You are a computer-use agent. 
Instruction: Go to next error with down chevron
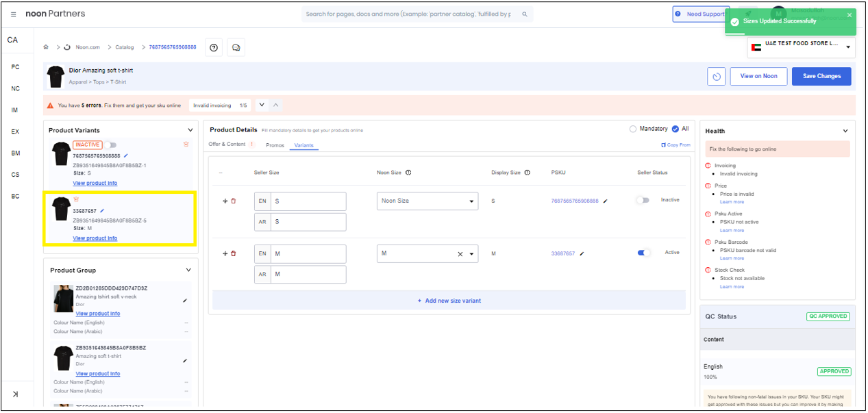[261, 105]
